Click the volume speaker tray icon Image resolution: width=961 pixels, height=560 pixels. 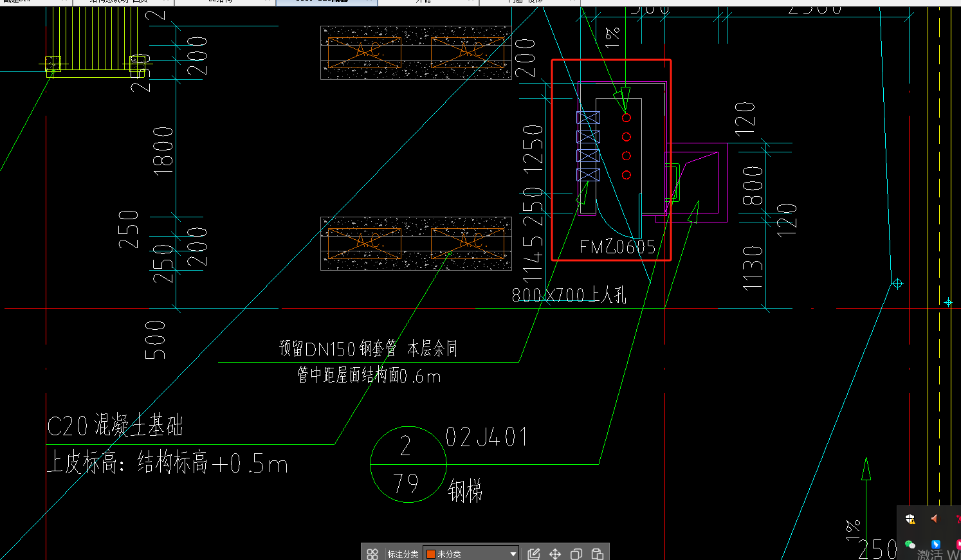point(935,518)
